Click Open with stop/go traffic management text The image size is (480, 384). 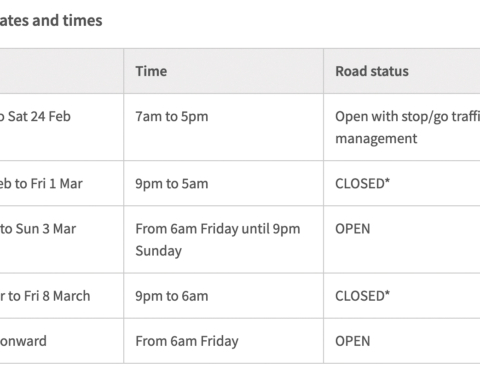click(407, 127)
